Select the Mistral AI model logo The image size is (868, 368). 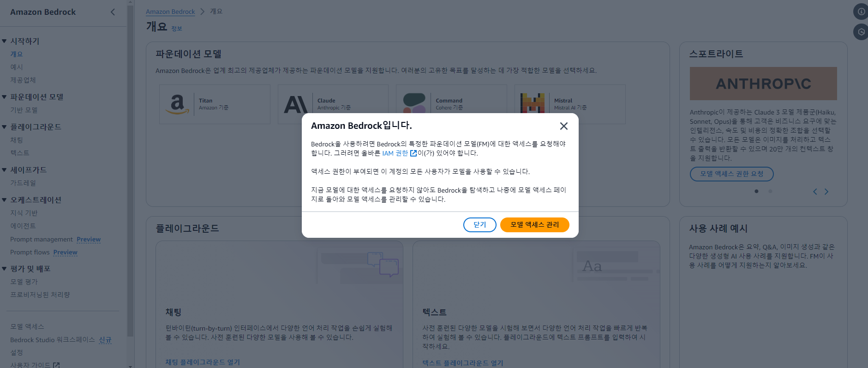coord(533,103)
